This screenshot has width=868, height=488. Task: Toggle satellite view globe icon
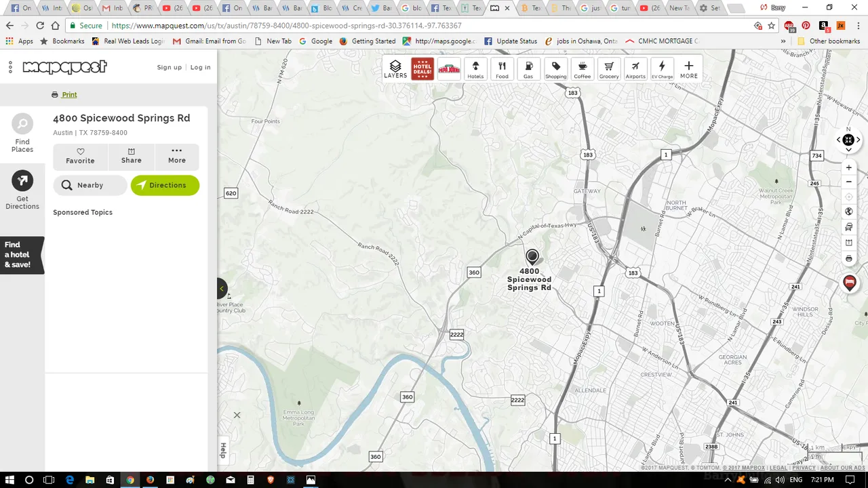[x=848, y=211]
